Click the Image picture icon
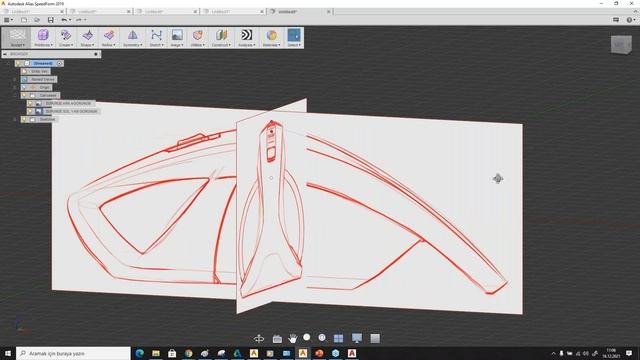The width and height of the screenshot is (640, 360). click(x=177, y=35)
